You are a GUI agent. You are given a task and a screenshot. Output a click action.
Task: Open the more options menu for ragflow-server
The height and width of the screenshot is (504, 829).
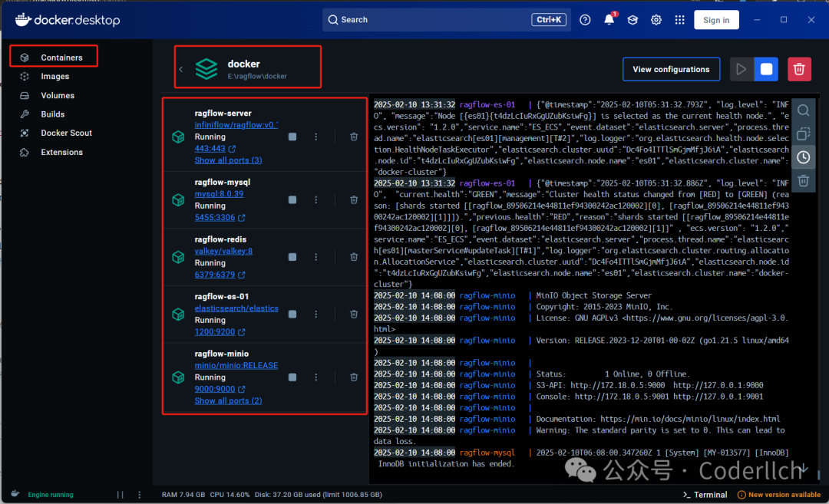(x=316, y=137)
